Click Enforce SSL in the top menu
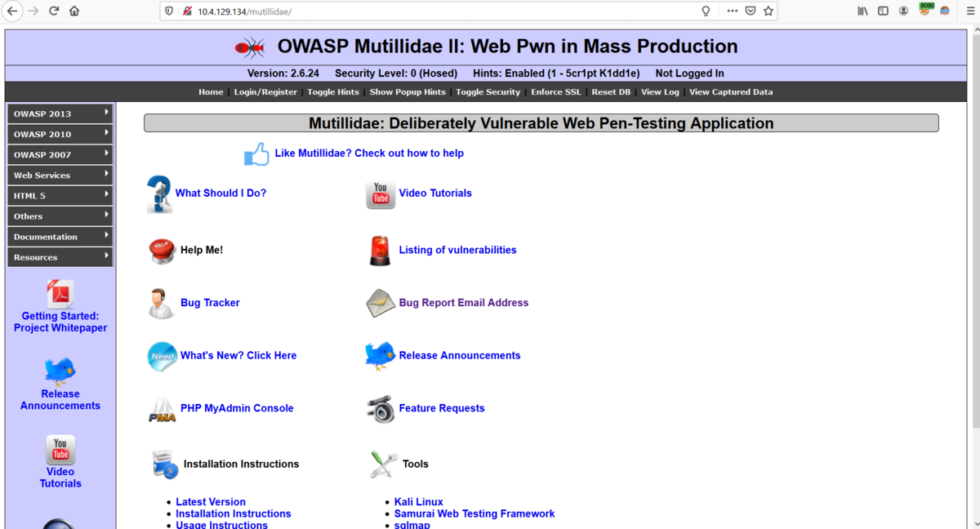980x529 pixels. pyautogui.click(x=556, y=92)
